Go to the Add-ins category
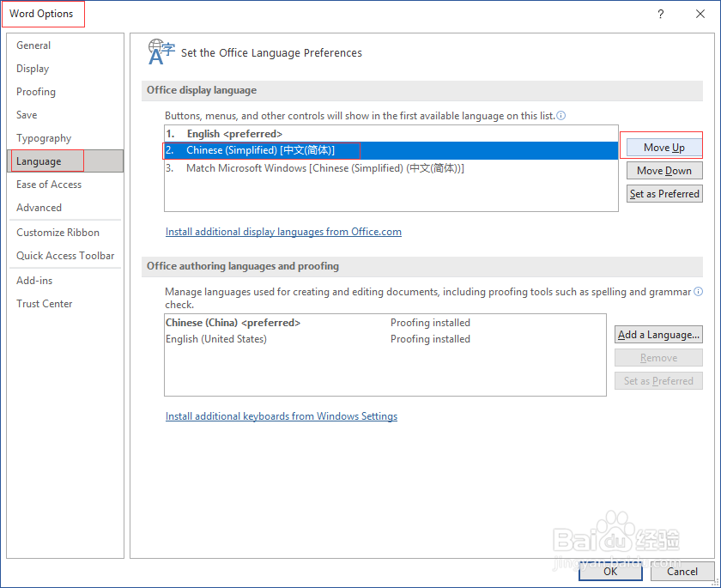Screen dimensions: 721x588 point(65,281)
